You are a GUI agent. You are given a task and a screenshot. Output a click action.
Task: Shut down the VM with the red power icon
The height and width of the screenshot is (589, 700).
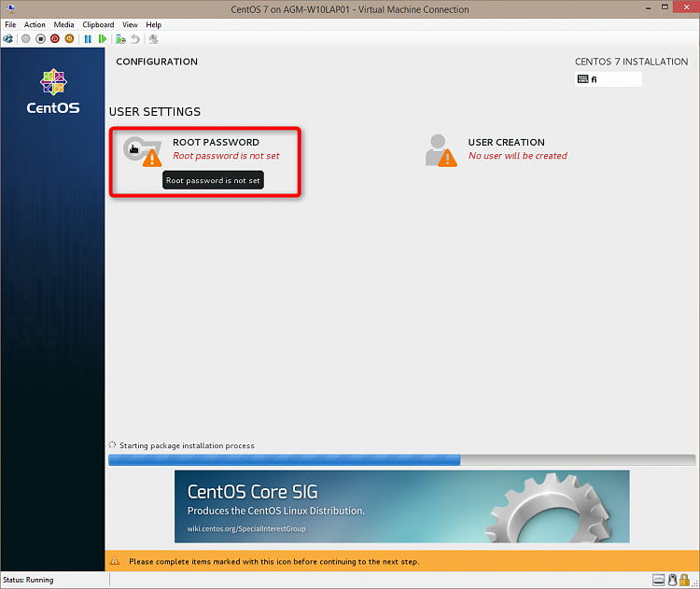[55, 39]
